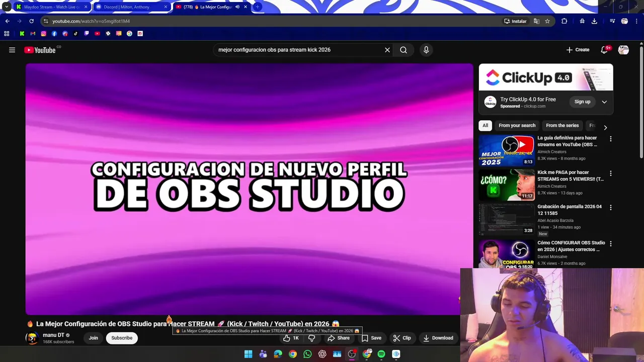This screenshot has width=644, height=362.
Task: Select the 'From the series' chip
Action: click(x=562, y=125)
